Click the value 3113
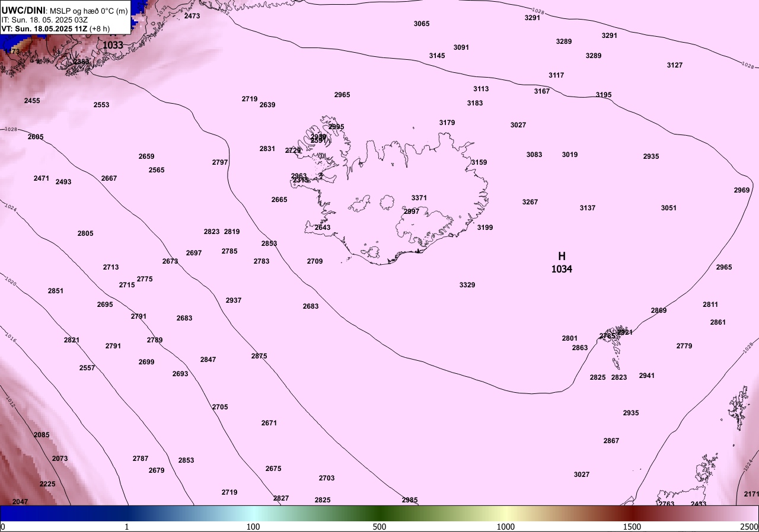The width and height of the screenshot is (759, 532). pos(481,89)
